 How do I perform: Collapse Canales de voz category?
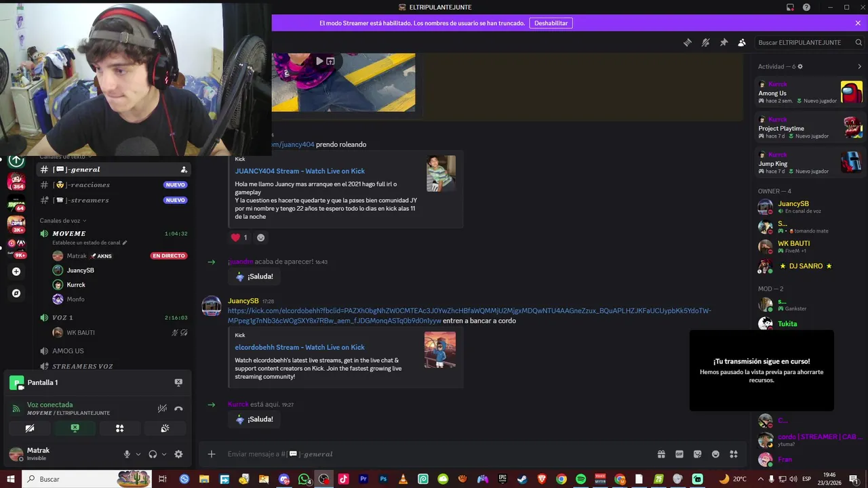(x=63, y=221)
